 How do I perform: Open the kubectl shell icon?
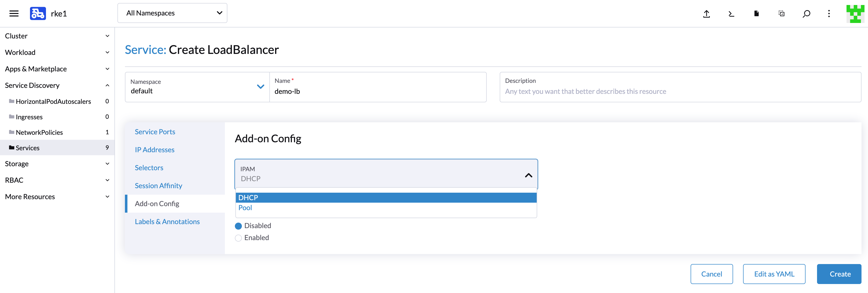(x=731, y=14)
